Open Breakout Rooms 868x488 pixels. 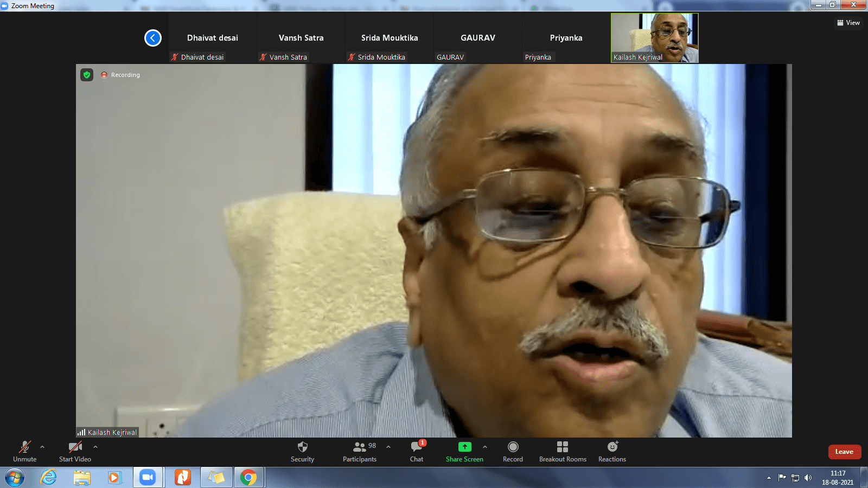[563, 447]
